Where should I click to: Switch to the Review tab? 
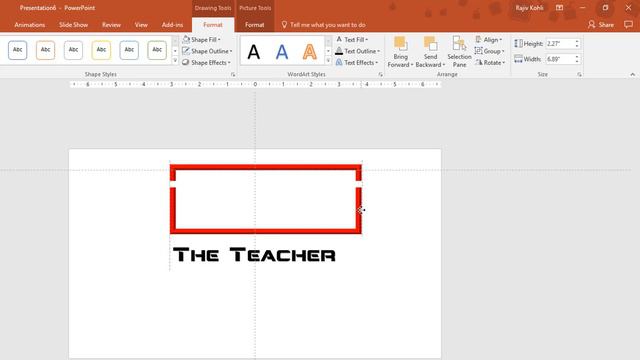tap(111, 25)
